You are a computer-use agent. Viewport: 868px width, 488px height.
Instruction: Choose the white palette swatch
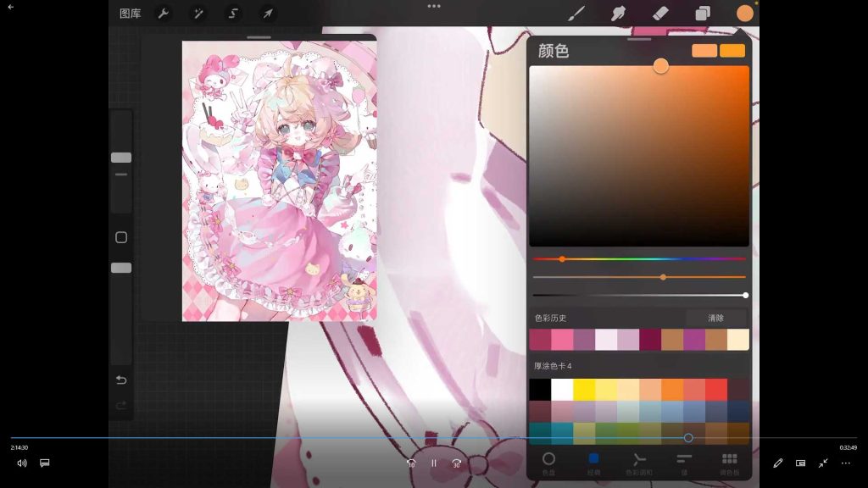pyautogui.click(x=562, y=390)
